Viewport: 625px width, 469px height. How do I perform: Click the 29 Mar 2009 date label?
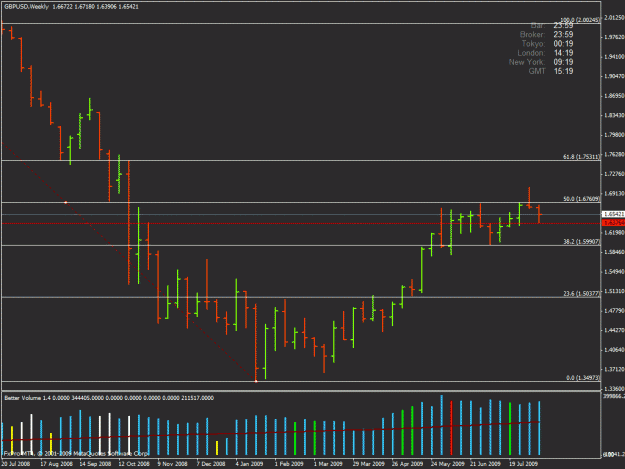point(369,464)
